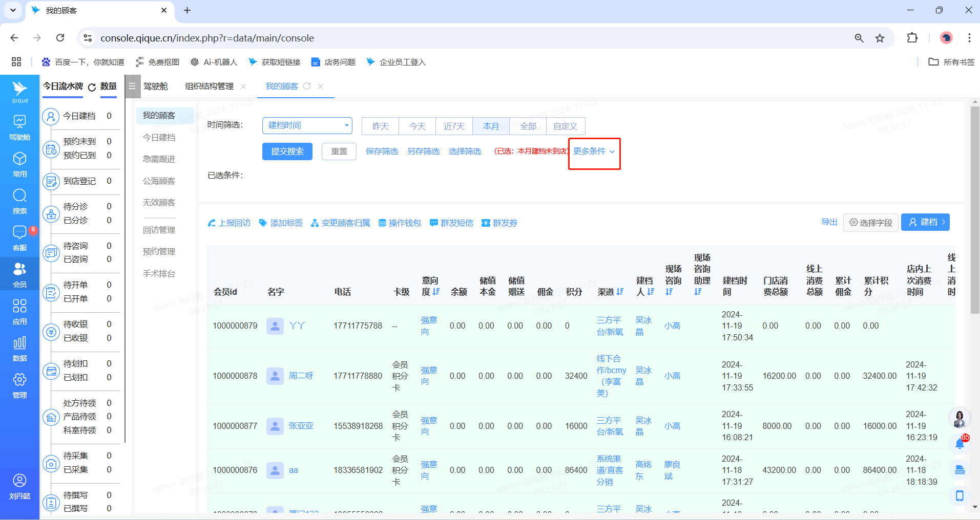
Task: Select the 近7天 time filter option
Action: [x=454, y=126]
